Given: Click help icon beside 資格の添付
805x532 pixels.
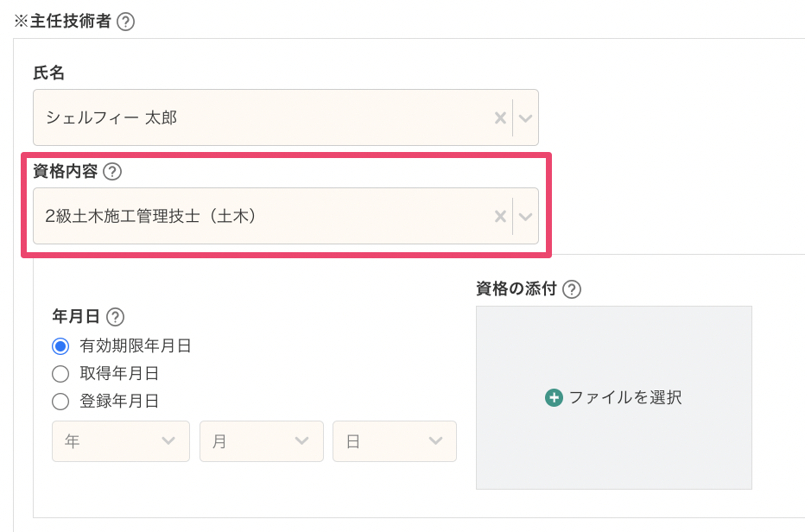Looking at the screenshot, I should point(571,289).
